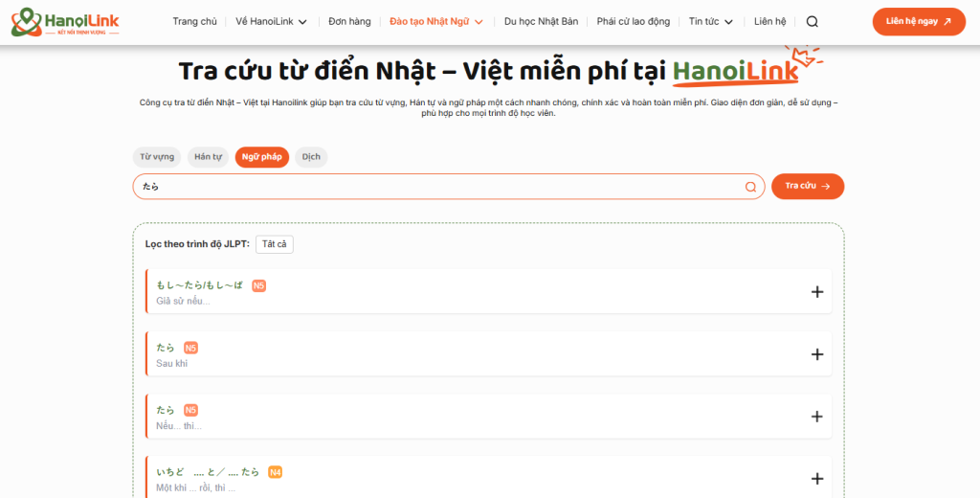
Task: Click the magnifier icon inside the search field
Action: click(x=750, y=187)
